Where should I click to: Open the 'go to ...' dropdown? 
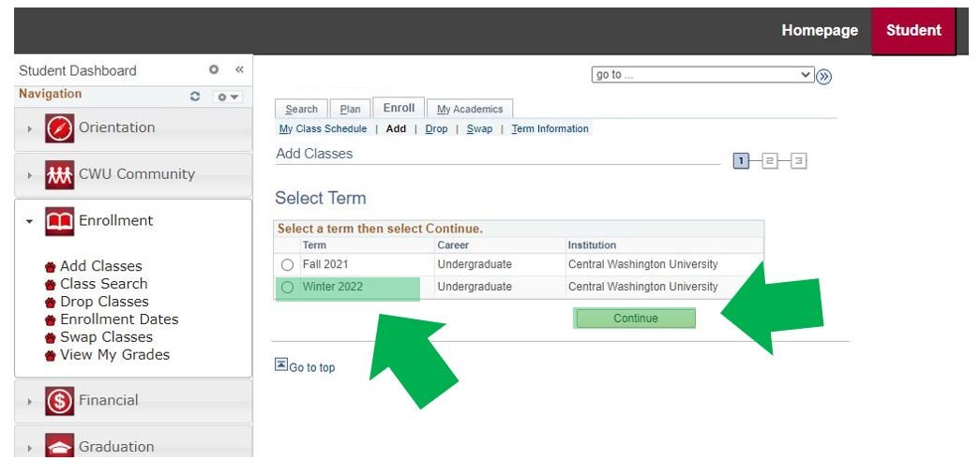click(x=702, y=75)
